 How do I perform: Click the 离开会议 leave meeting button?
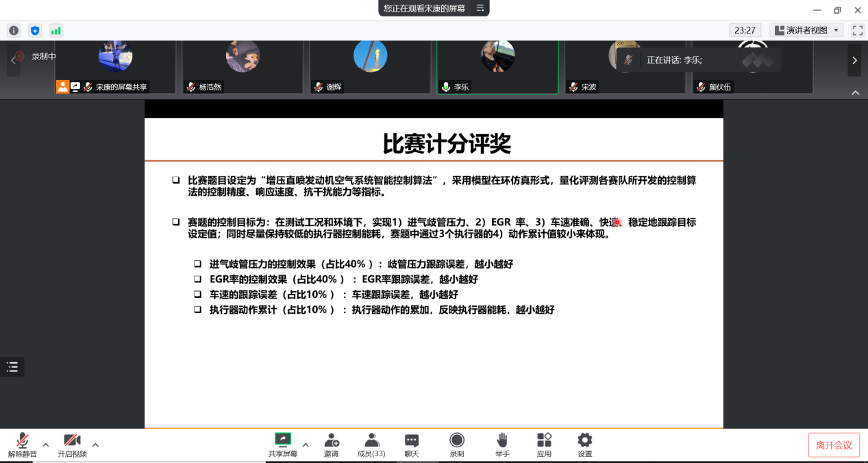coord(834,445)
